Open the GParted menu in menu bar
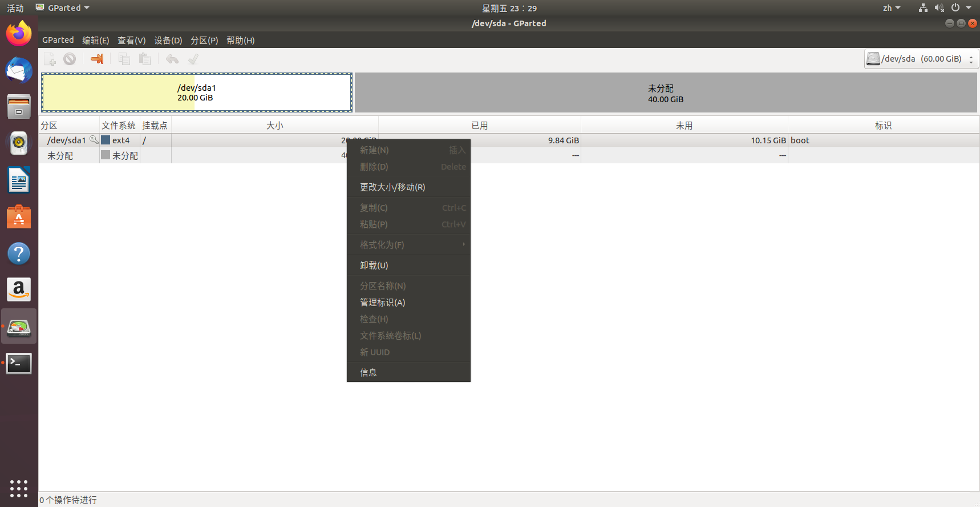Viewport: 980px width, 507px height. click(x=58, y=40)
